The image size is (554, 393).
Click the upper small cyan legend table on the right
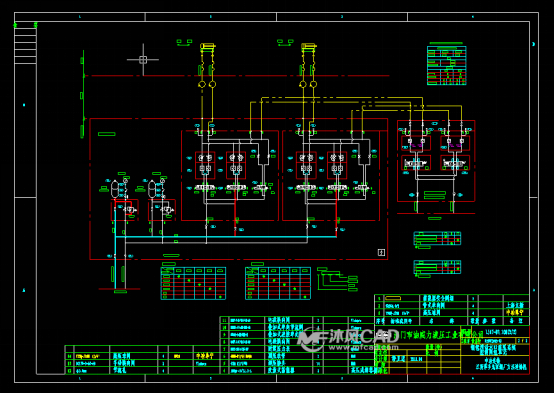pos(437,239)
